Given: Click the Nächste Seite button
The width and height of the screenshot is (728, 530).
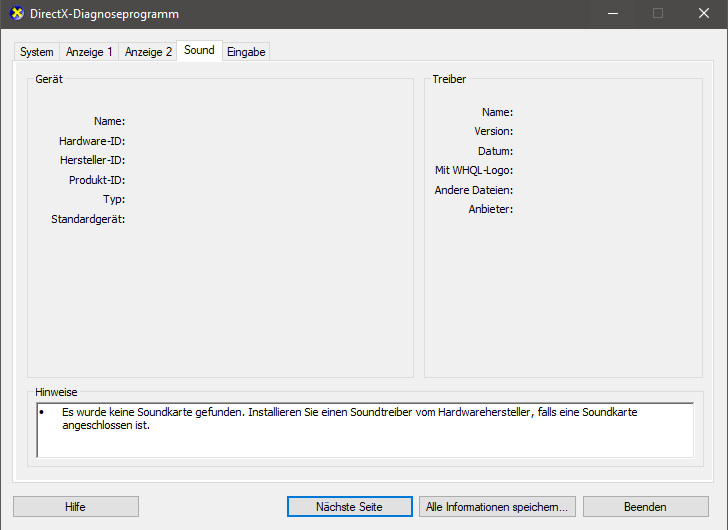Looking at the screenshot, I should (350, 506).
